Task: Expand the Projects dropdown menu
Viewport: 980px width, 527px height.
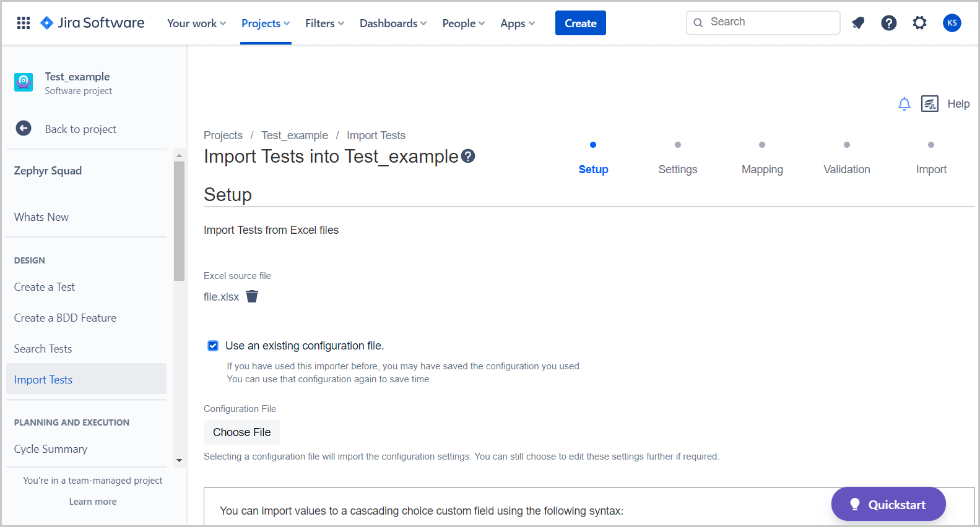Action: [266, 23]
